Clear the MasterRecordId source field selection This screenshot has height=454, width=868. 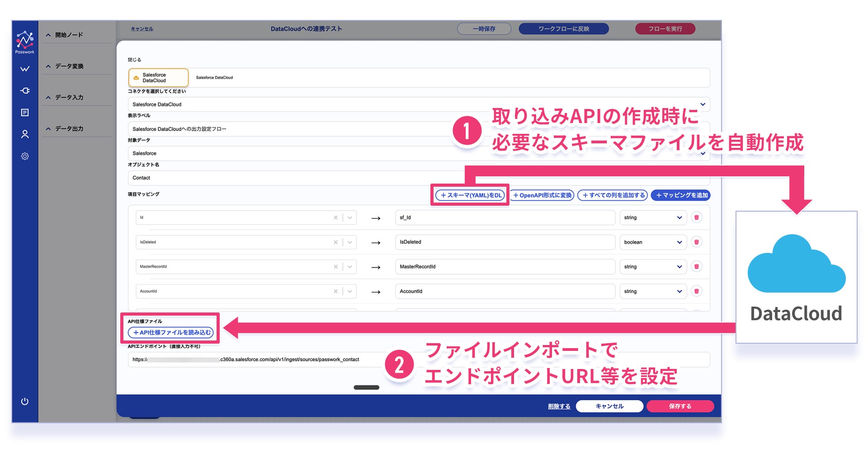tap(335, 267)
